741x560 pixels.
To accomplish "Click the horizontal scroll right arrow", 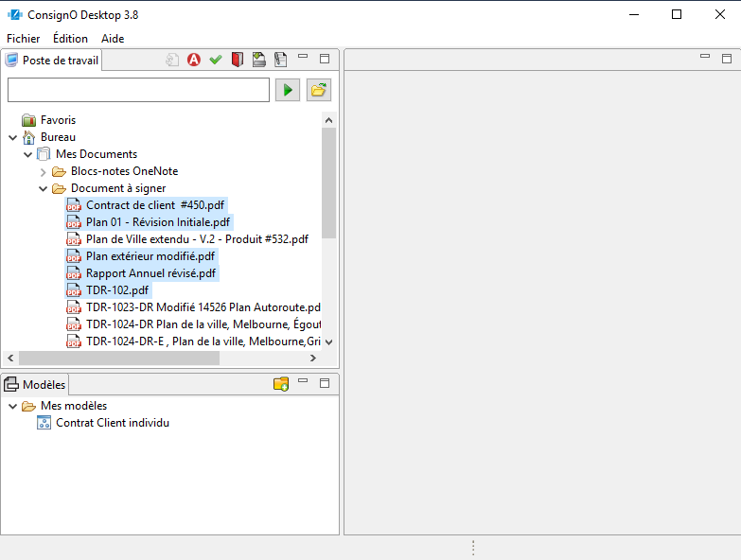I will pos(313,358).
